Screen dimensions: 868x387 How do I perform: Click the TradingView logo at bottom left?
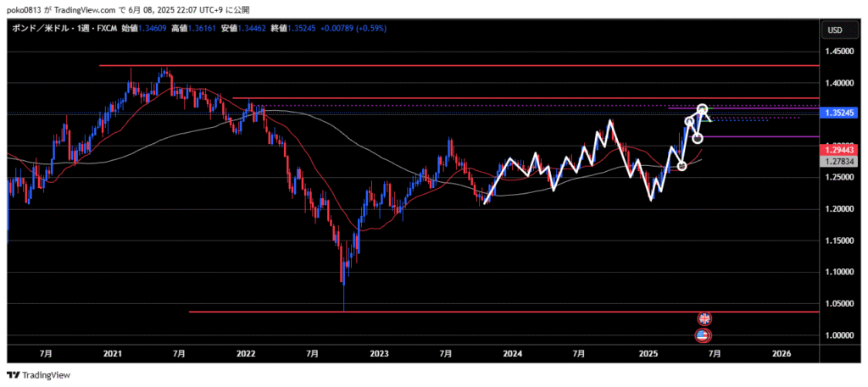(x=39, y=375)
